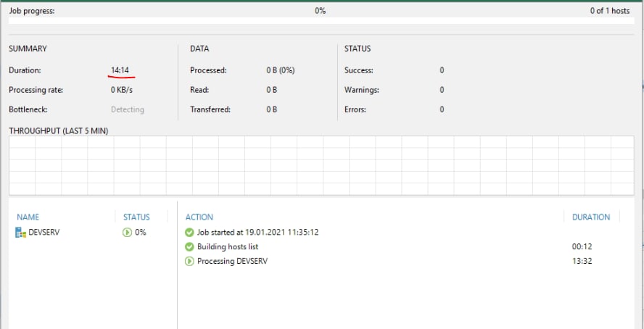Click the green check beside Building hosts list
Image resolution: width=644 pixels, height=329 pixels.
189,247
